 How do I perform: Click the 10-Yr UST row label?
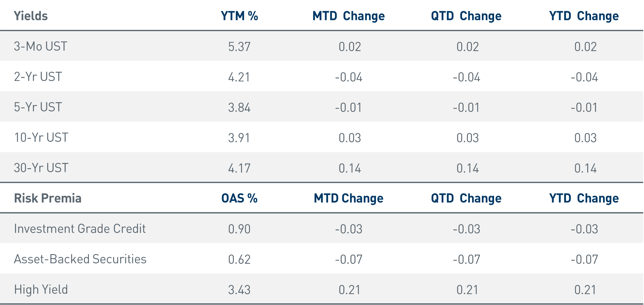(x=41, y=138)
